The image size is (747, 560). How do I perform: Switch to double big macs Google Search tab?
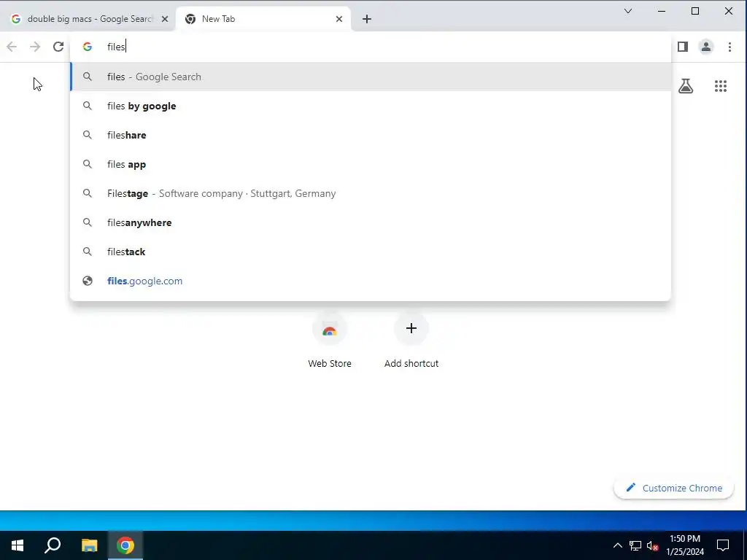click(x=88, y=19)
